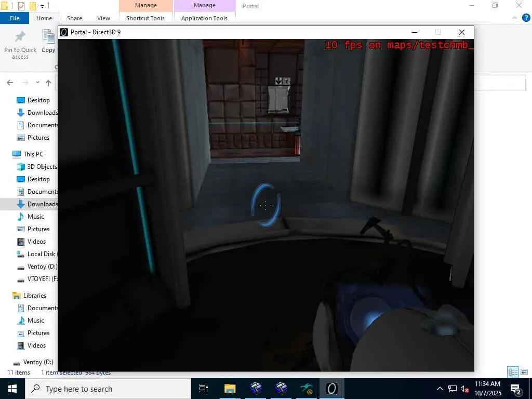The height and width of the screenshot is (399, 532).
Task: Close the Portal Direct3D 9 window
Action: point(462,32)
